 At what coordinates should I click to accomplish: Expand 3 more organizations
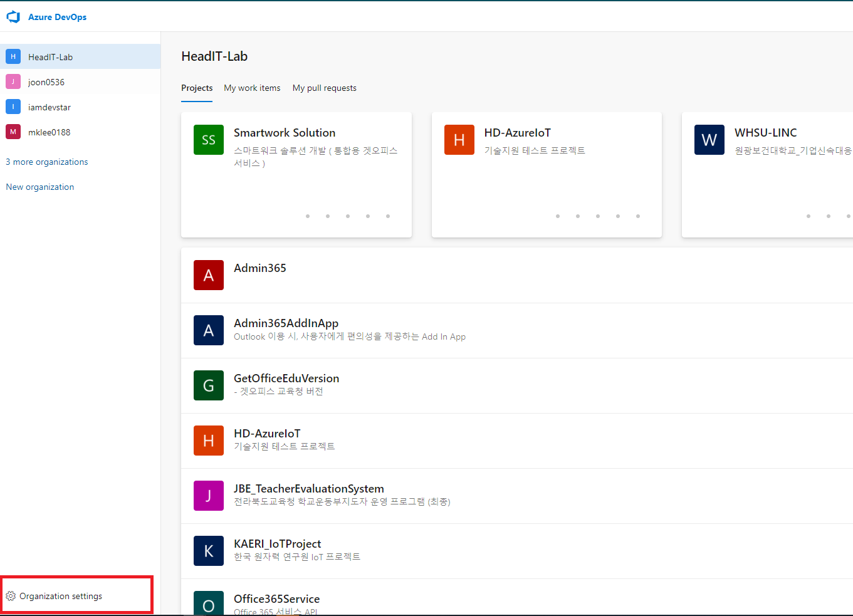[47, 162]
